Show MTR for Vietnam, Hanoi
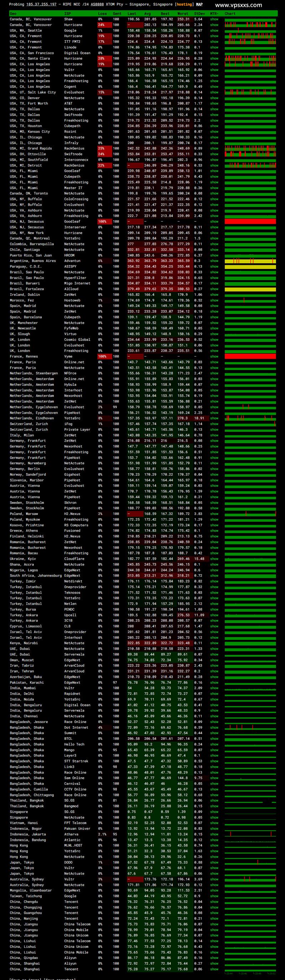The height and width of the screenshot is (980, 285). coord(214,823)
